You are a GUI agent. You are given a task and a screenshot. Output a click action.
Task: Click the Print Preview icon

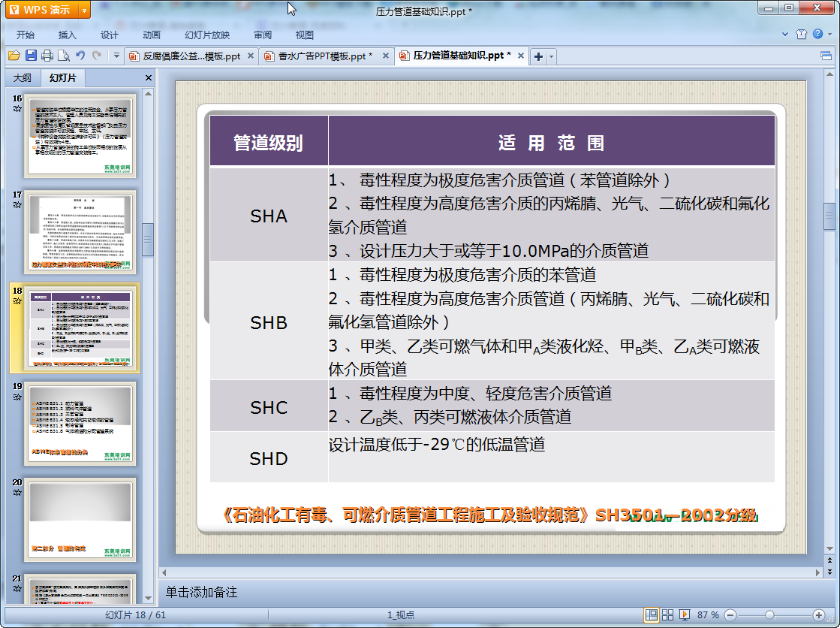pos(64,56)
